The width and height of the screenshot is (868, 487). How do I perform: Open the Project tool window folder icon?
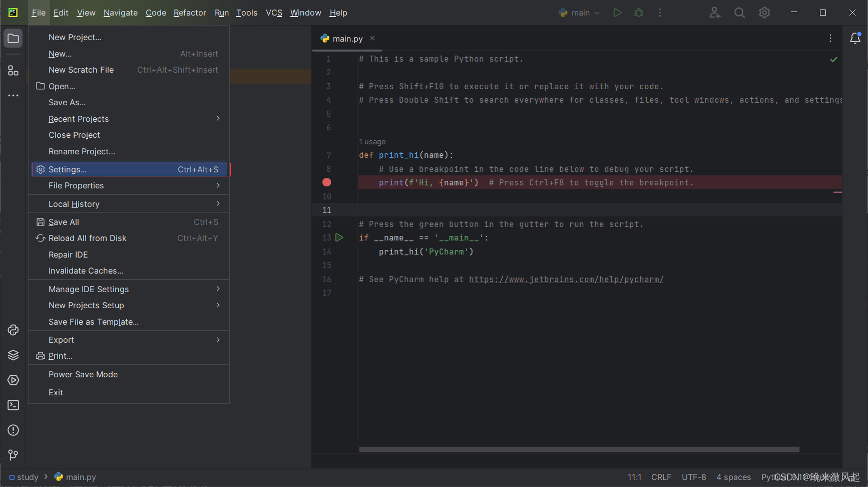pos(13,39)
